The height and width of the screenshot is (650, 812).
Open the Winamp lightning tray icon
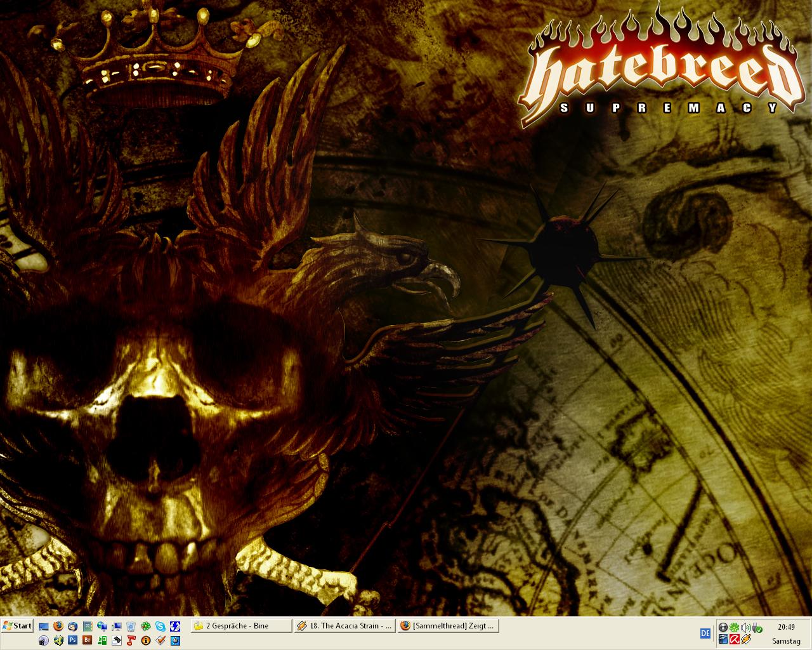(746, 639)
